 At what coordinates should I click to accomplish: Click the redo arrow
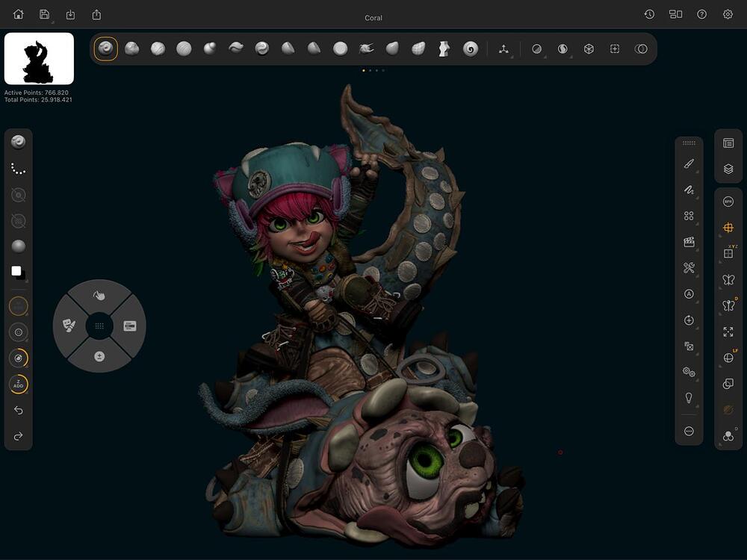pyautogui.click(x=19, y=436)
